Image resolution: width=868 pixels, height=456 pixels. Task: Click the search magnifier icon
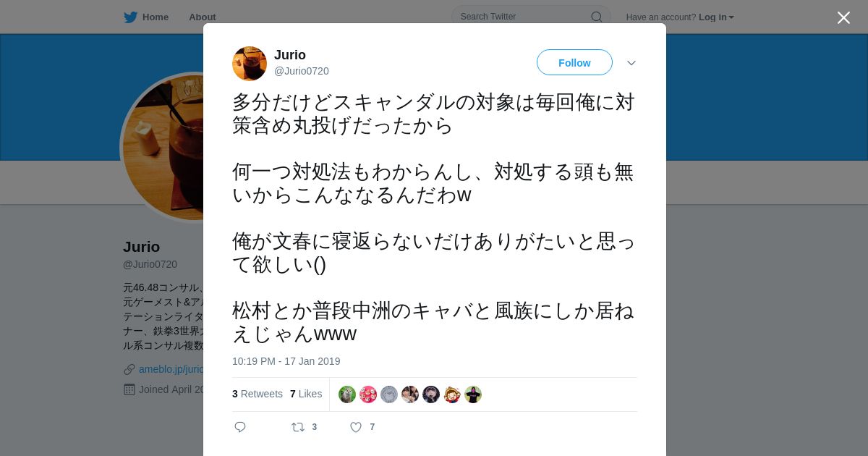(x=596, y=17)
